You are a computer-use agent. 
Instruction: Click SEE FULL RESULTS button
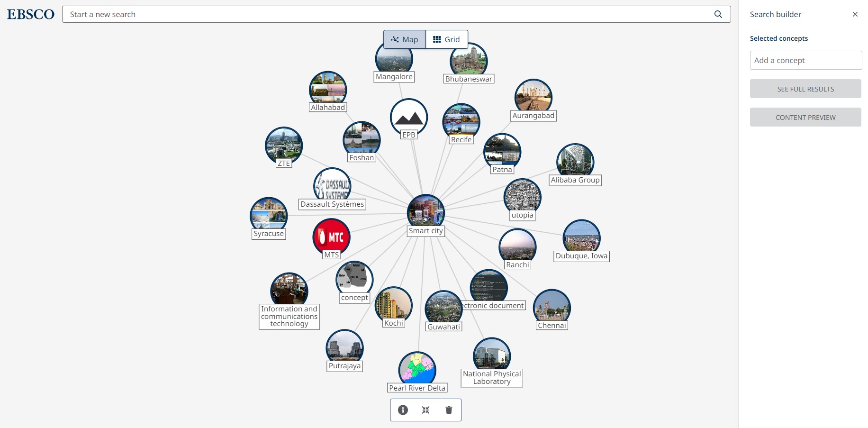tap(805, 89)
